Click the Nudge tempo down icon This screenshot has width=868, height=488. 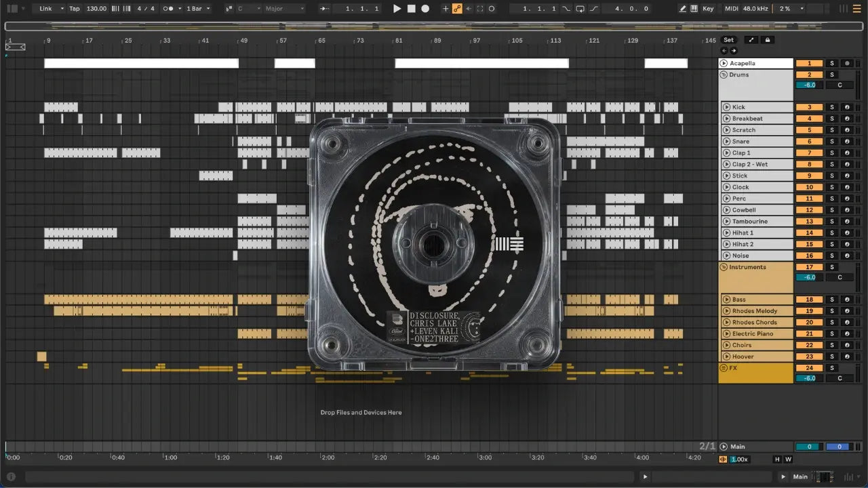point(117,9)
